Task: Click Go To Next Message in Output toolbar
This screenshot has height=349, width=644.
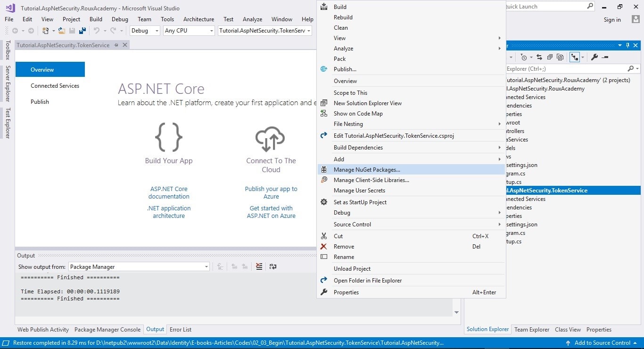Action: pyautogui.click(x=245, y=266)
